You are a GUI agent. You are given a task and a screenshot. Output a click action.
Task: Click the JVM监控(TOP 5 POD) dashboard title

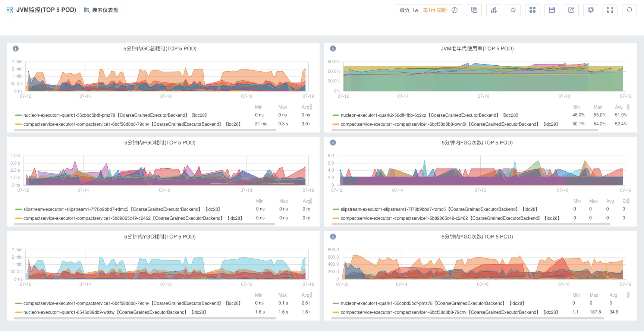[x=46, y=10]
